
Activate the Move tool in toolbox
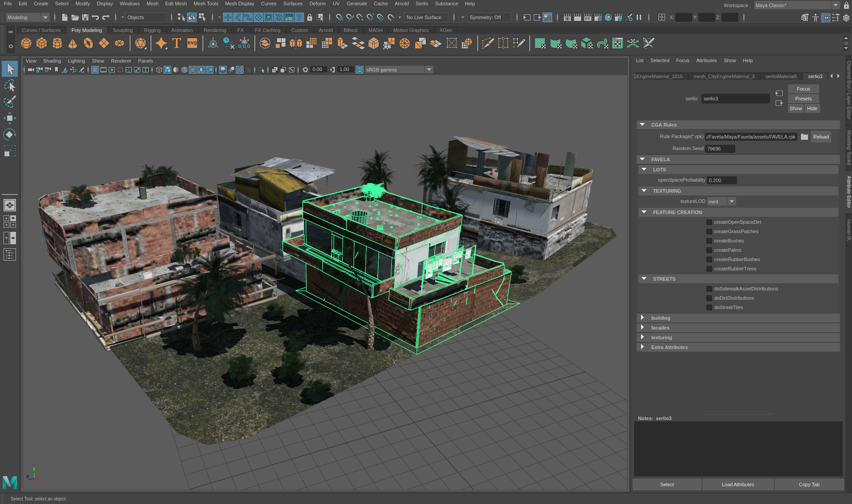coord(10,118)
